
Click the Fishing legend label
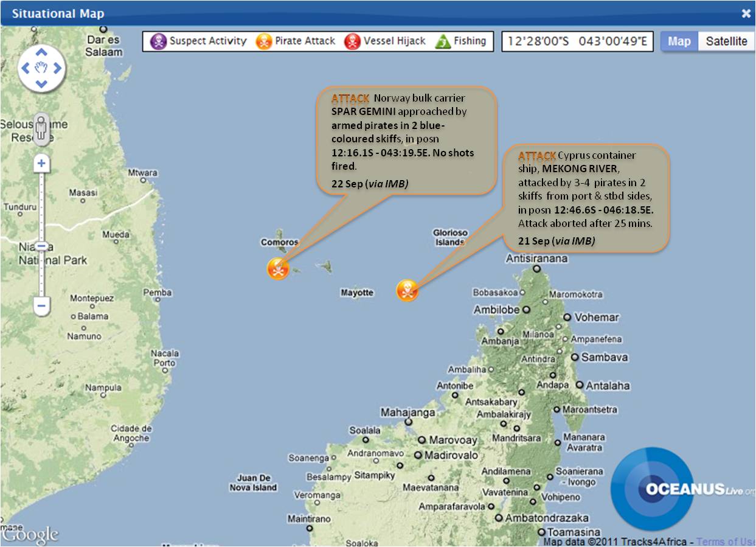click(470, 41)
